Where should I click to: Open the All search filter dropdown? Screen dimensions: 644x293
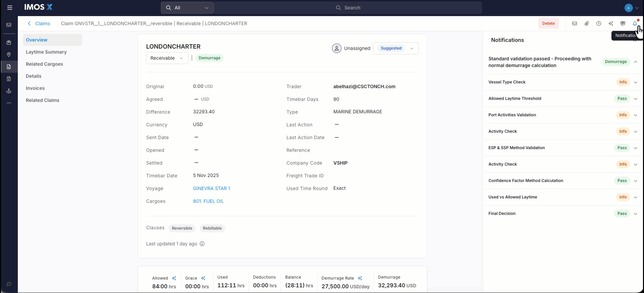187,8
